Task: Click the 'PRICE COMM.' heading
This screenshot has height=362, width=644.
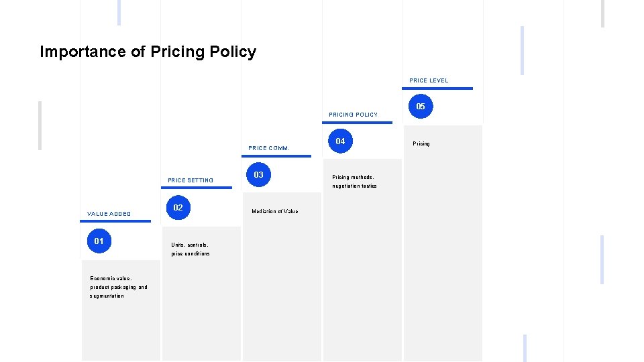Action: [x=269, y=148]
